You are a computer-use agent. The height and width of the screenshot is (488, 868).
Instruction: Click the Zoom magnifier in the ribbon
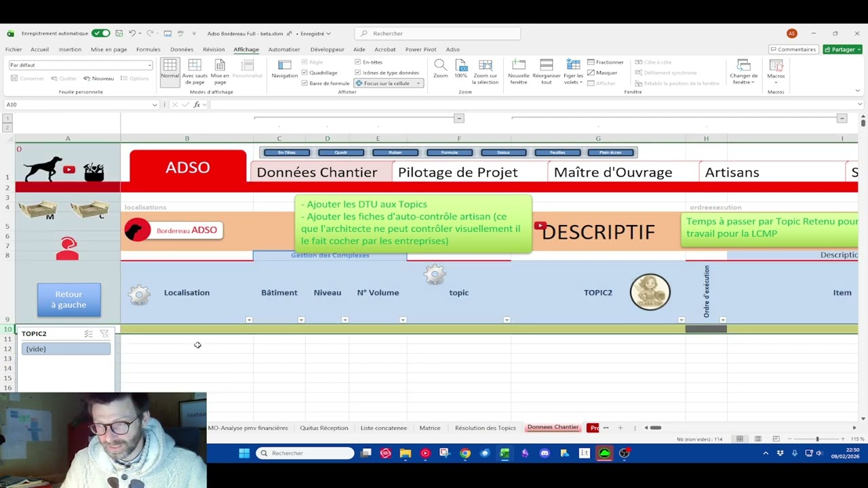pos(441,68)
